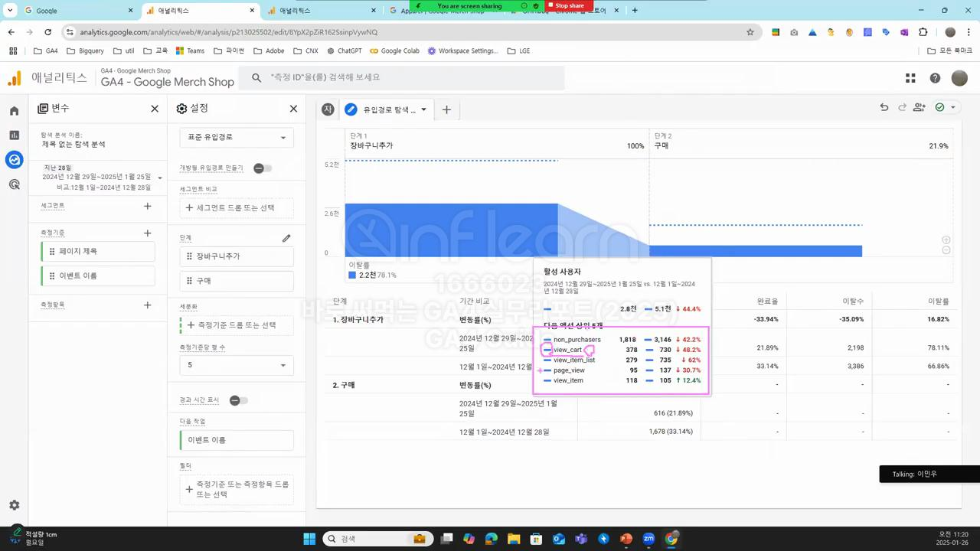Open the Admin gear icon at bottom left
Screen dimensions: 980x551
click(x=14, y=505)
